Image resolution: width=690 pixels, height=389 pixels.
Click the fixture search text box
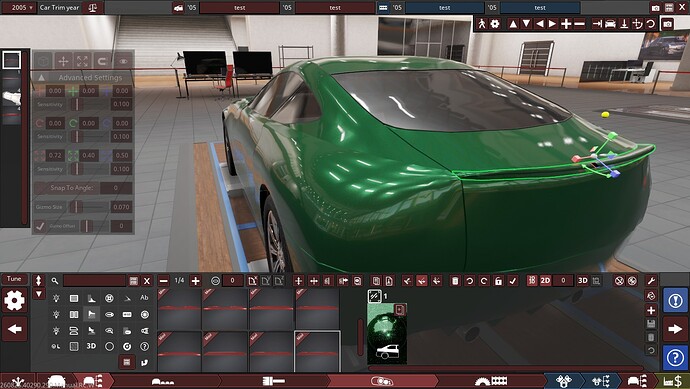pyautogui.click(x=95, y=281)
